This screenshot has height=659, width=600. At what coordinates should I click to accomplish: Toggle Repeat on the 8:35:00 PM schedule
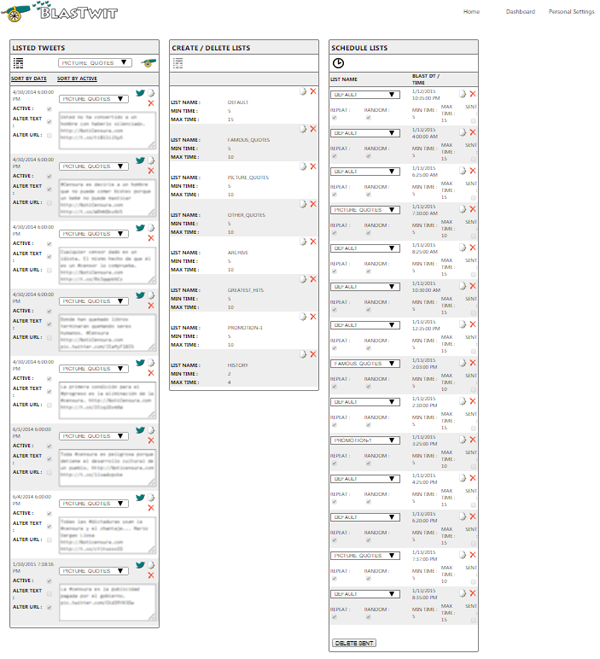334,617
